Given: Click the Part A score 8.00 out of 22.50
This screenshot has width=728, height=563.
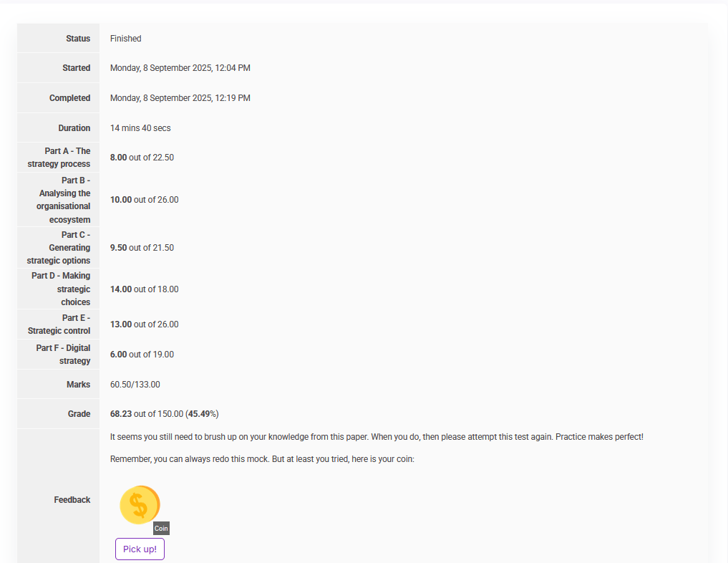Looking at the screenshot, I should point(142,158).
